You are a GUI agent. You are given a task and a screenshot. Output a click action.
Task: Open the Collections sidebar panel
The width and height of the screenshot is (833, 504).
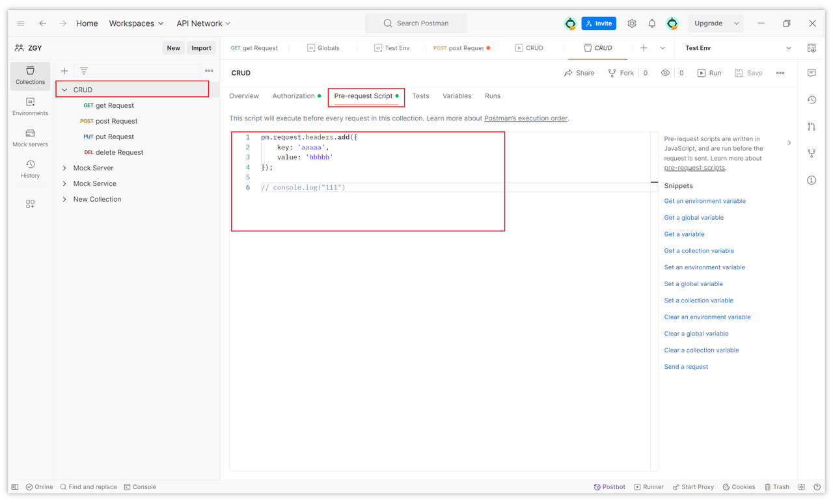30,75
